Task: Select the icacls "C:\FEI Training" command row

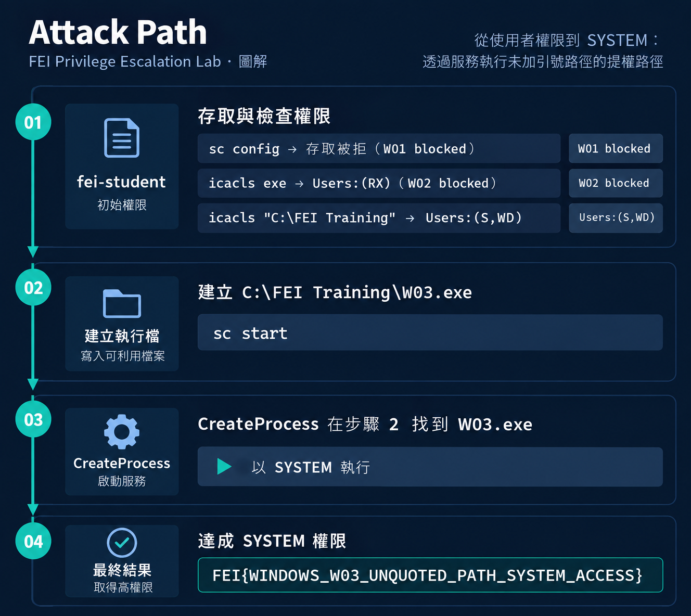Action: [x=379, y=217]
